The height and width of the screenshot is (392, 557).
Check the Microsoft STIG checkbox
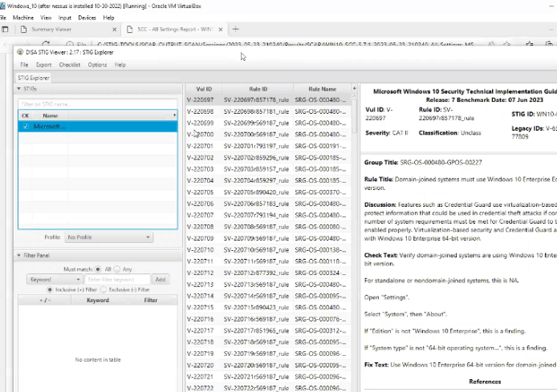[26, 127]
